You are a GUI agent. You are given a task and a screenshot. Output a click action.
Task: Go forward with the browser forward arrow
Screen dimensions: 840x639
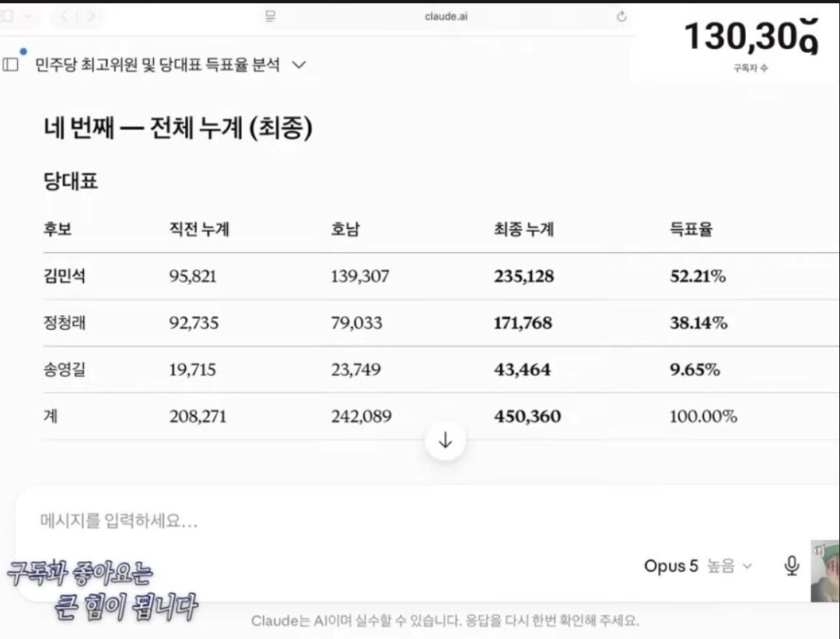(91, 16)
